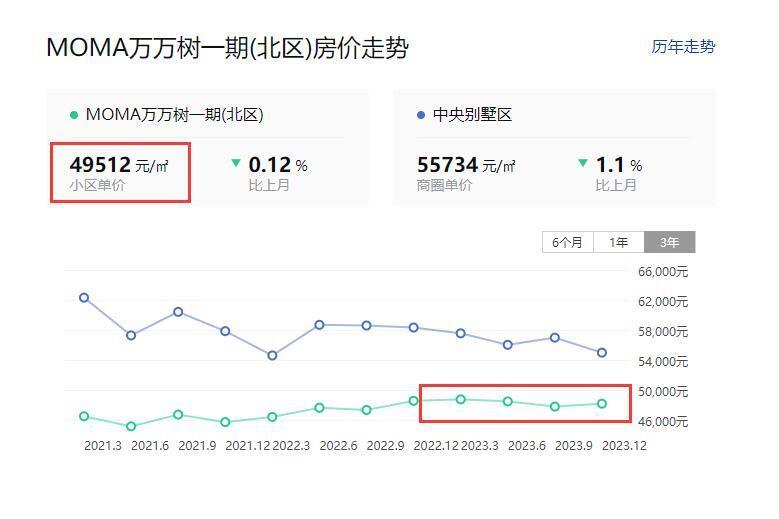
Task: Select green data point at 2021.6
Action: click(131, 426)
